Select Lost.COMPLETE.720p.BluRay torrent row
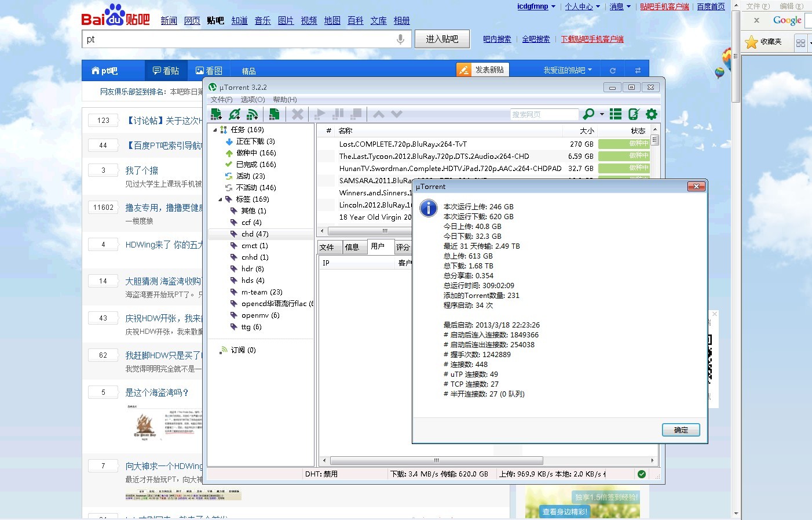The height and width of the screenshot is (520, 812). 485,144
